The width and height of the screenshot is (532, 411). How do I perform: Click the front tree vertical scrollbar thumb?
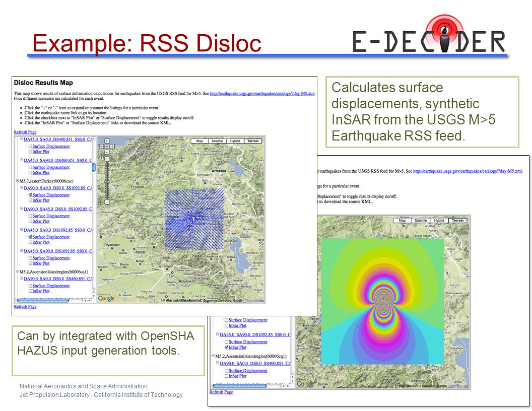coord(94,167)
